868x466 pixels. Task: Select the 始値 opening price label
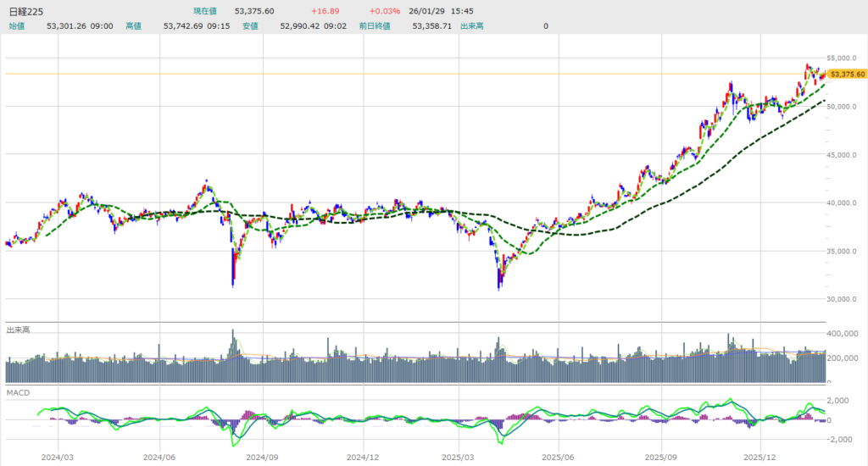point(17,26)
